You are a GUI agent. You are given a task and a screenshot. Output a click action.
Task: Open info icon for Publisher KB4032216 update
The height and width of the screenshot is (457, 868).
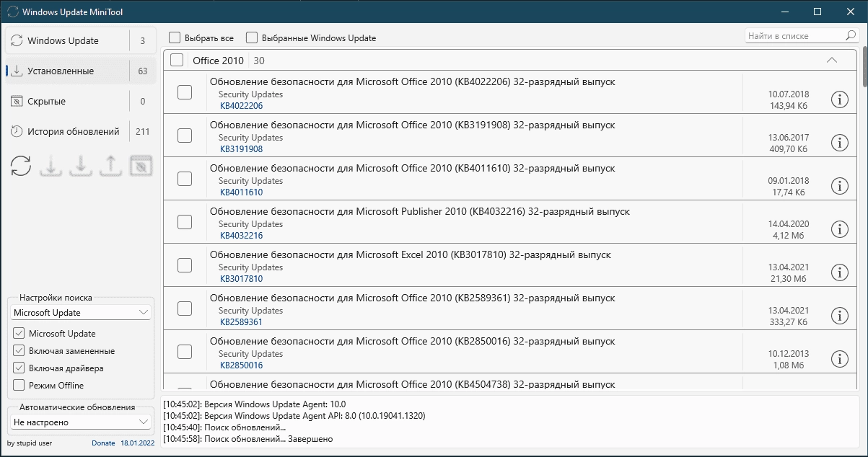point(840,229)
